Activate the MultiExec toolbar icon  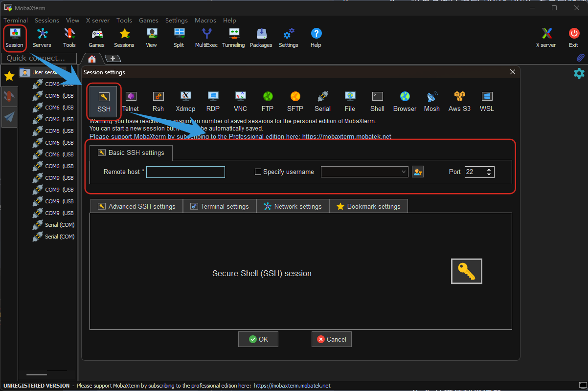click(206, 38)
